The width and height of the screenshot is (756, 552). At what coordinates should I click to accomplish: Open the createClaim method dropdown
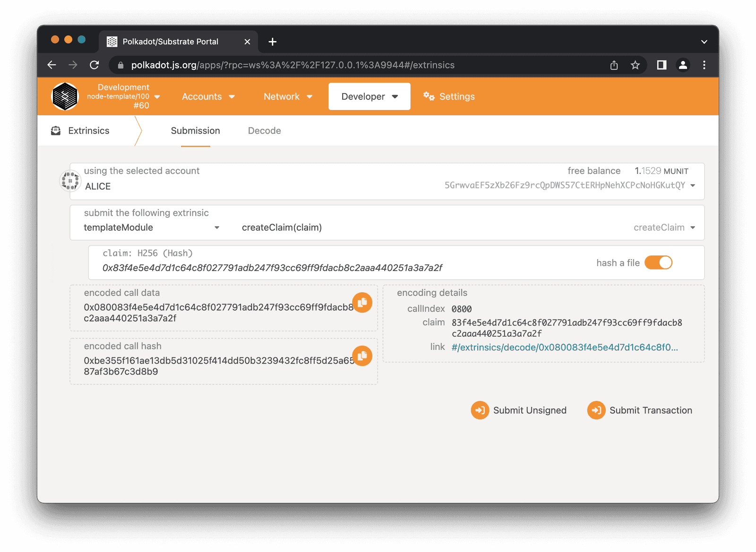tap(693, 227)
